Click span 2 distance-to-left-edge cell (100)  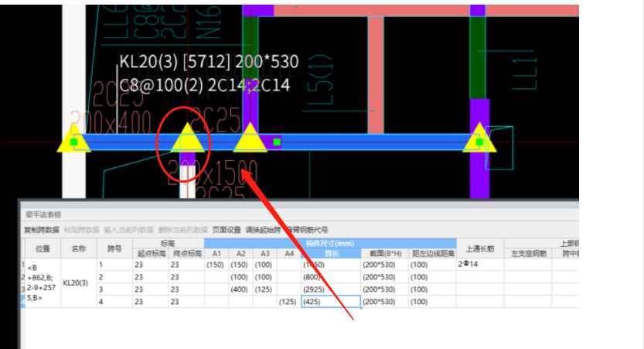432,277
